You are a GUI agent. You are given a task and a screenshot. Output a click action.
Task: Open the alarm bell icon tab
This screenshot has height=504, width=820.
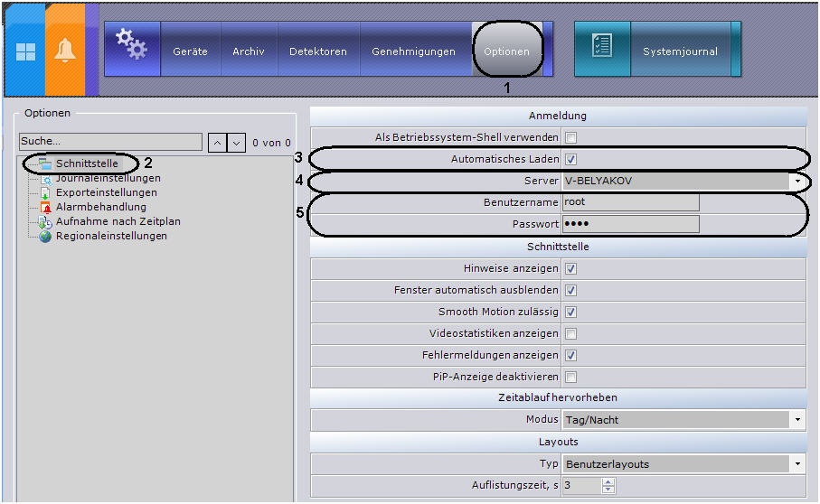tap(65, 51)
